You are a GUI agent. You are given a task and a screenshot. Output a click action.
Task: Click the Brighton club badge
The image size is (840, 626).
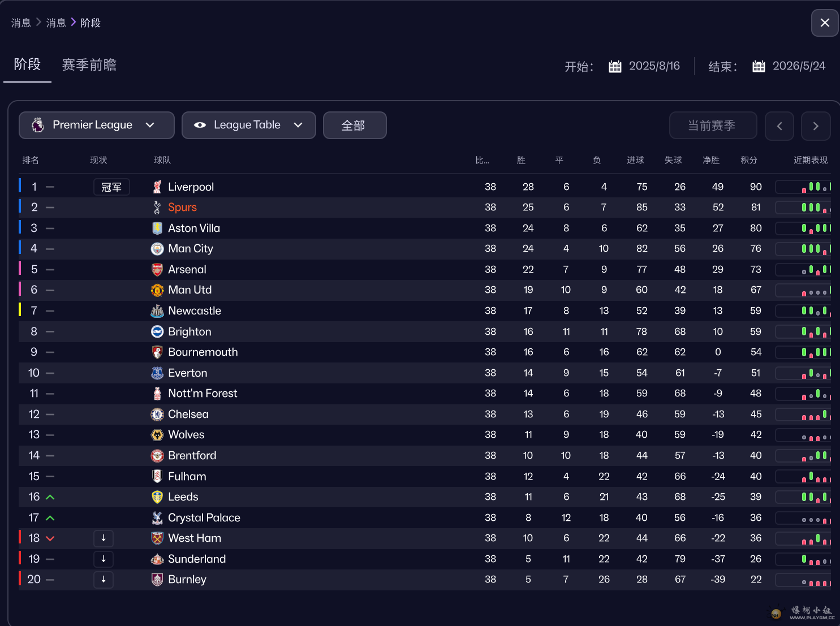(x=157, y=332)
